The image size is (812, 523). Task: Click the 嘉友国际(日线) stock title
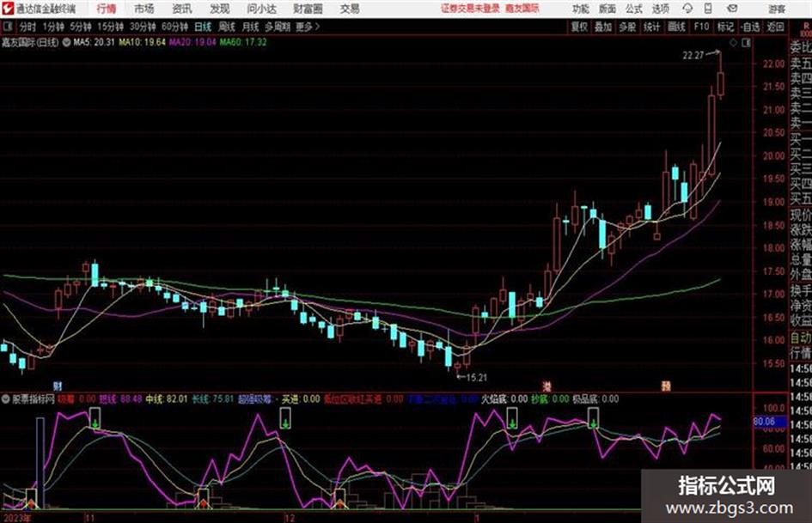30,42
